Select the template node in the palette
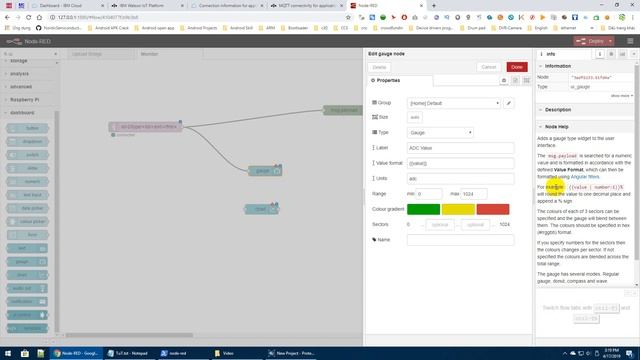This screenshot has height=360, width=640. [x=27, y=329]
